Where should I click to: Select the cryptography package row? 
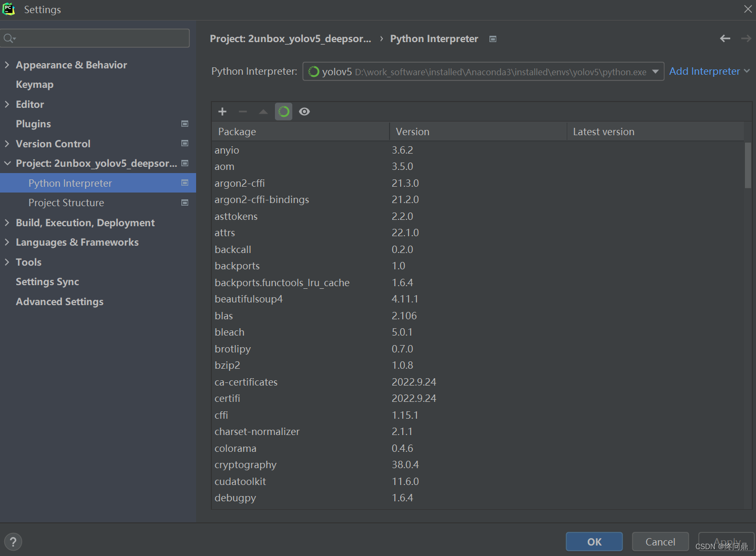478,465
